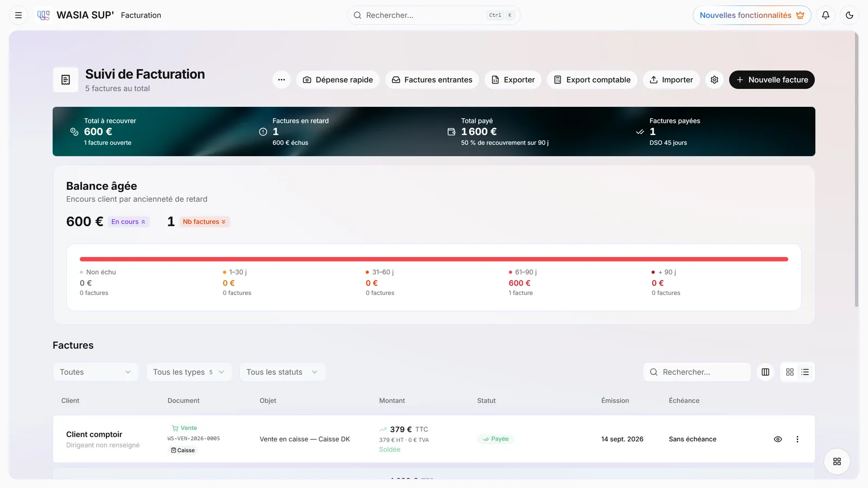Open floating apps grid button
This screenshot has height=488, width=868.
click(837, 461)
